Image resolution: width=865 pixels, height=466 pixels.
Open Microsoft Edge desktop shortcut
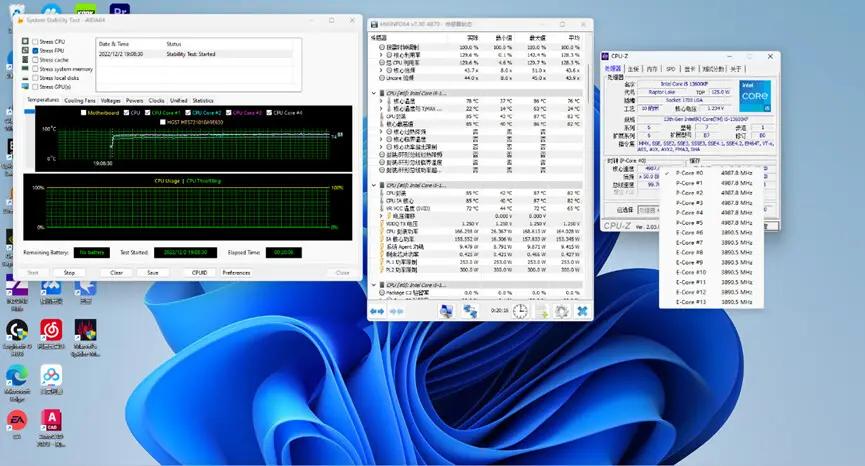[x=17, y=378]
